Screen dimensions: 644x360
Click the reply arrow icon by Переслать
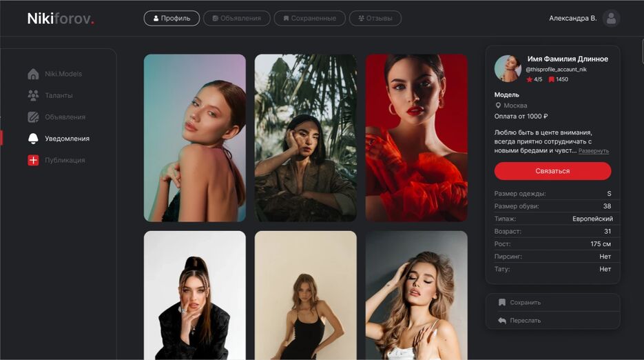pyautogui.click(x=502, y=320)
